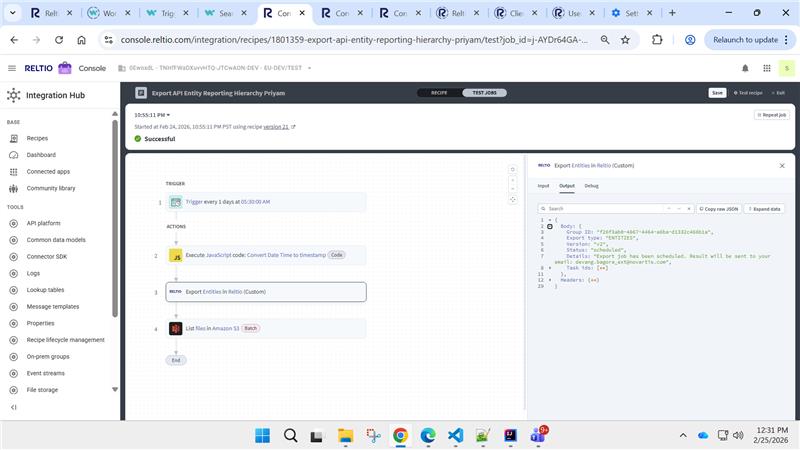
Task: Open the tenant environment dropdown
Action: pos(309,68)
